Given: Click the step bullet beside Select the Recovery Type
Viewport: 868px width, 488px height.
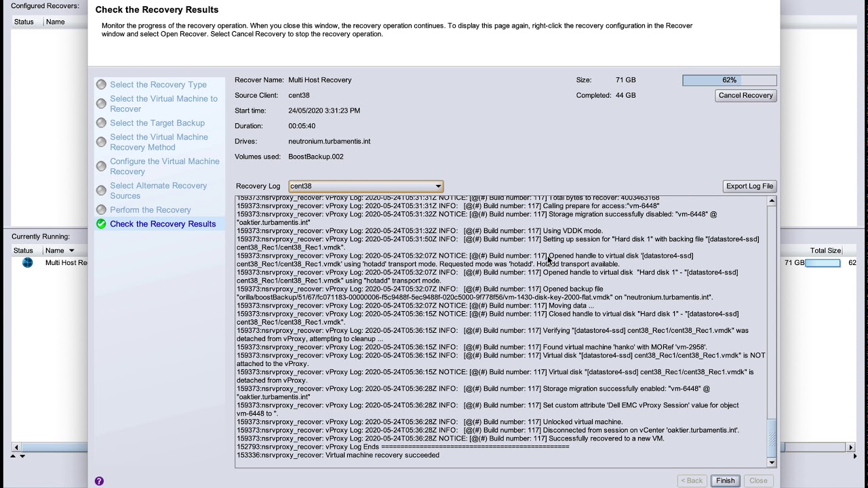Looking at the screenshot, I should [101, 85].
